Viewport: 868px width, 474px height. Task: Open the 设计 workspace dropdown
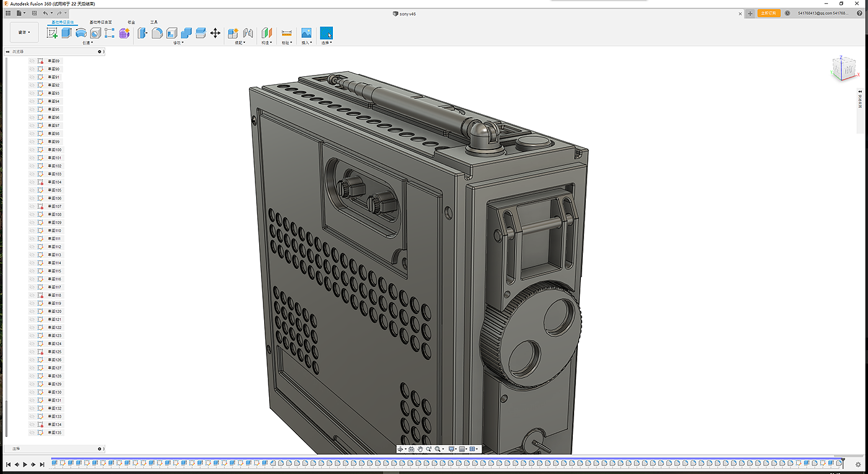(24, 32)
